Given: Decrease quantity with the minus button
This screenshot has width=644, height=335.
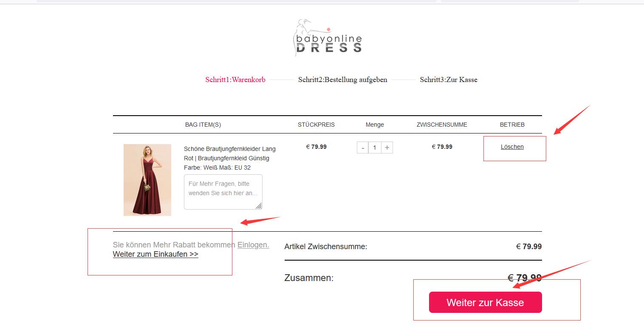Looking at the screenshot, I should [362, 148].
